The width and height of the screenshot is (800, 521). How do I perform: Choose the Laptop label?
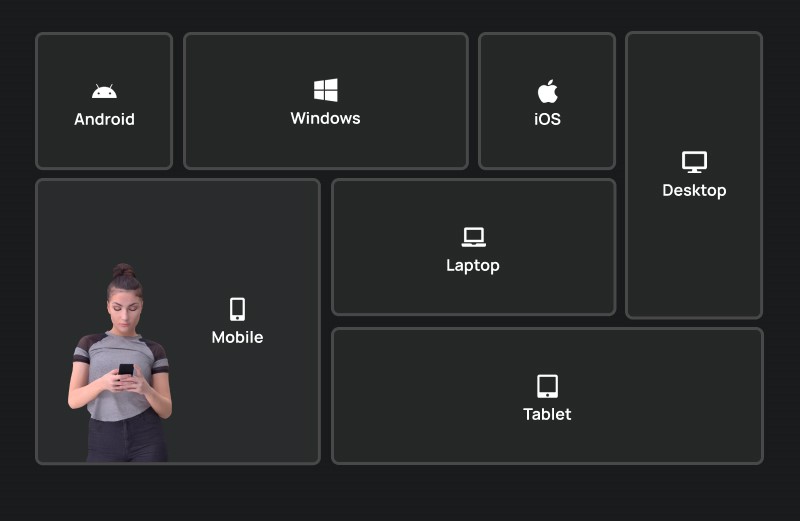tap(473, 266)
